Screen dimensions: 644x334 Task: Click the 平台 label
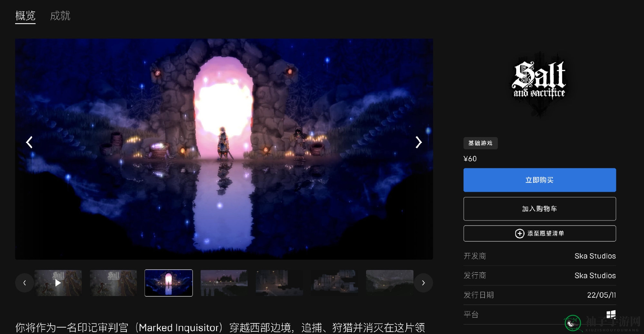pos(471,314)
